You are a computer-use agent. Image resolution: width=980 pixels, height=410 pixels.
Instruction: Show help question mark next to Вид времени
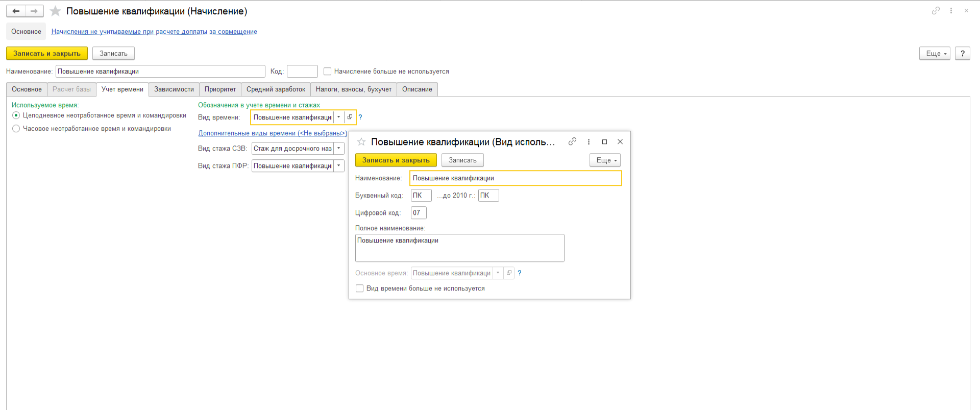pyautogui.click(x=360, y=117)
